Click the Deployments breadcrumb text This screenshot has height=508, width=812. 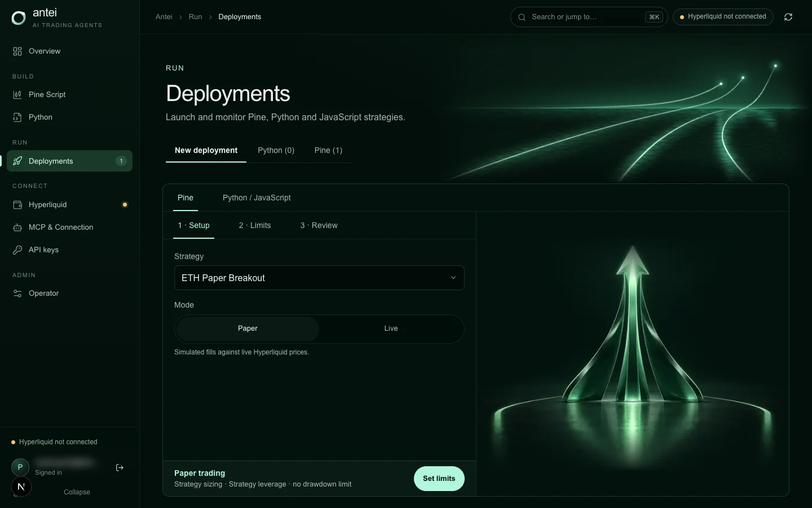240,17
